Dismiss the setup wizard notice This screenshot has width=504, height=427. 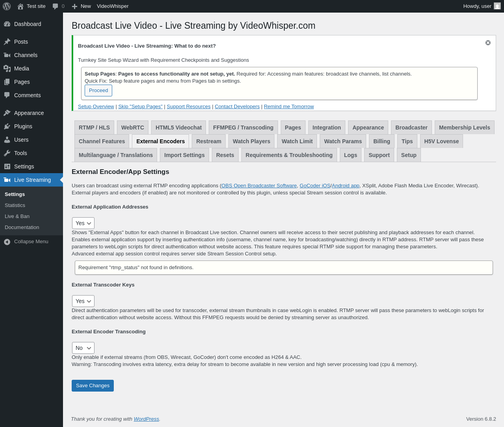coord(488,43)
